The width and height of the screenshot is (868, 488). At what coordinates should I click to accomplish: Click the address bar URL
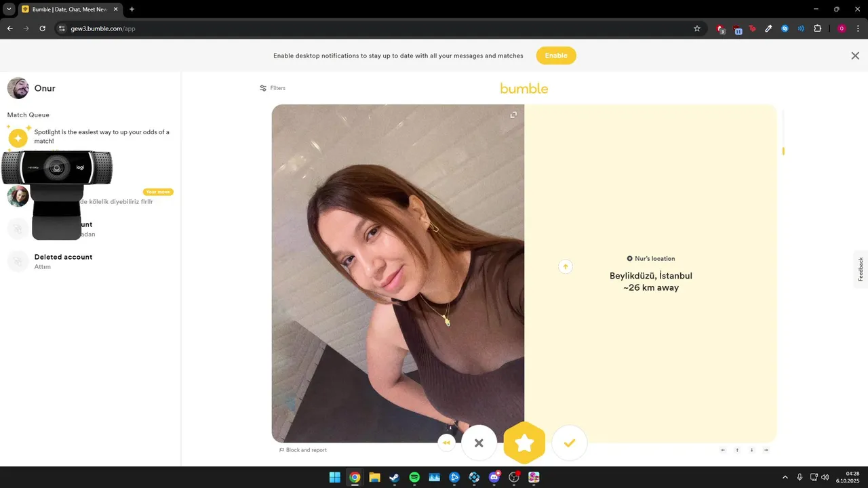coord(103,28)
